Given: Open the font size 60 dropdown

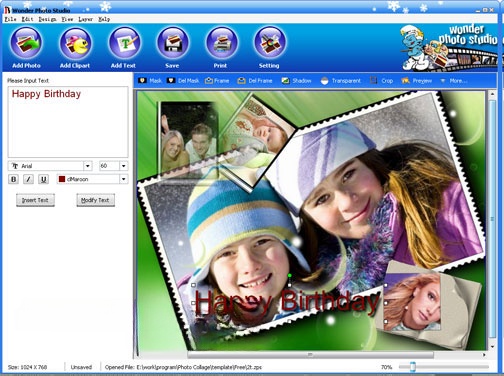Looking at the screenshot, I should 124,166.
